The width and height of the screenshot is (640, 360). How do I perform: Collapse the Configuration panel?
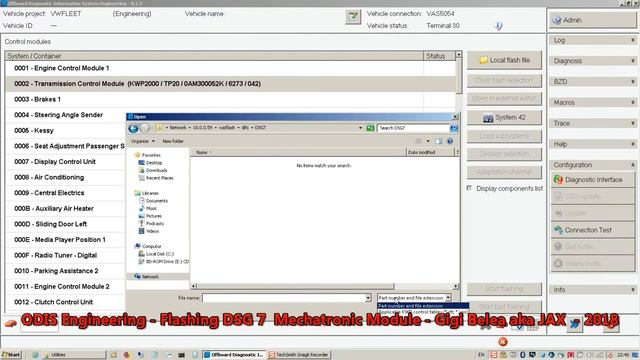pos(593,165)
